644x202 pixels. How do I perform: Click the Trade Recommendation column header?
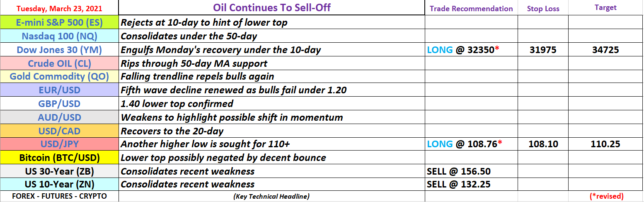click(x=471, y=8)
